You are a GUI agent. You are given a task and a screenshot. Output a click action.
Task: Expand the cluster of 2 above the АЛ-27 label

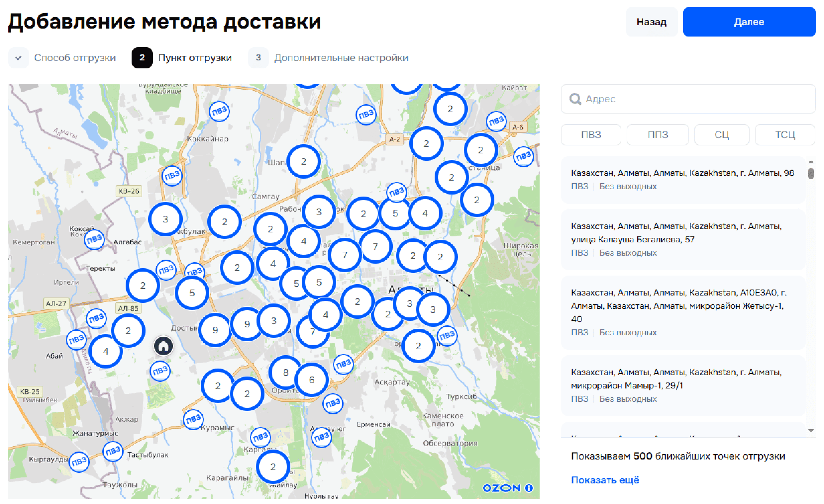click(143, 286)
